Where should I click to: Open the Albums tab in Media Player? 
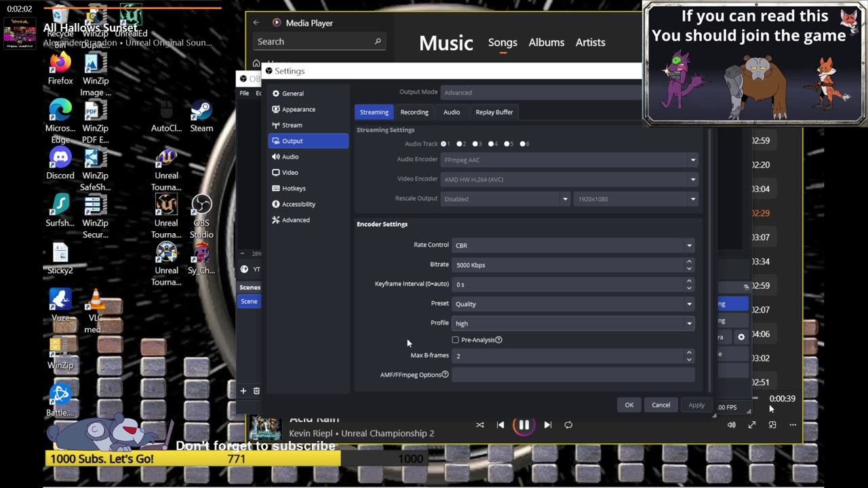pyautogui.click(x=547, y=42)
